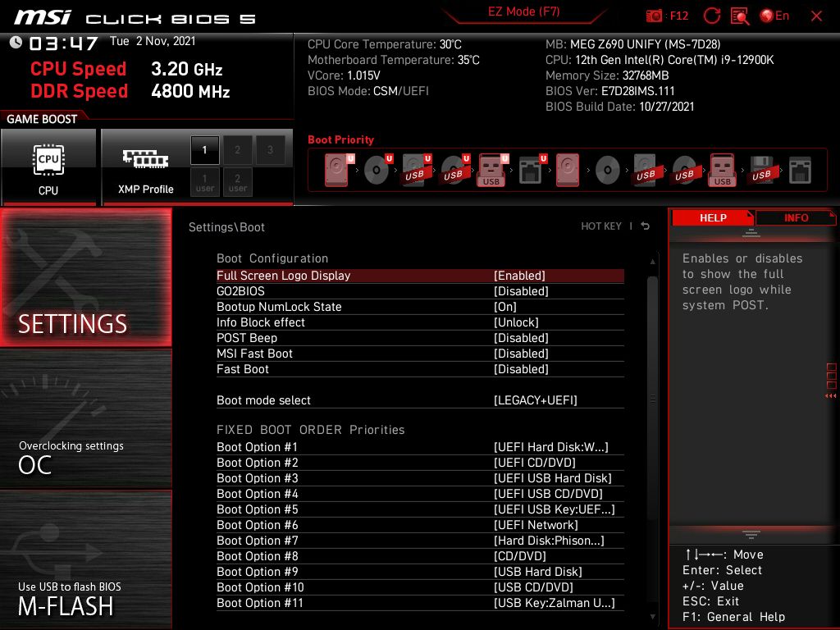
Task: Open the OC overclocking settings section
Action: point(85,419)
